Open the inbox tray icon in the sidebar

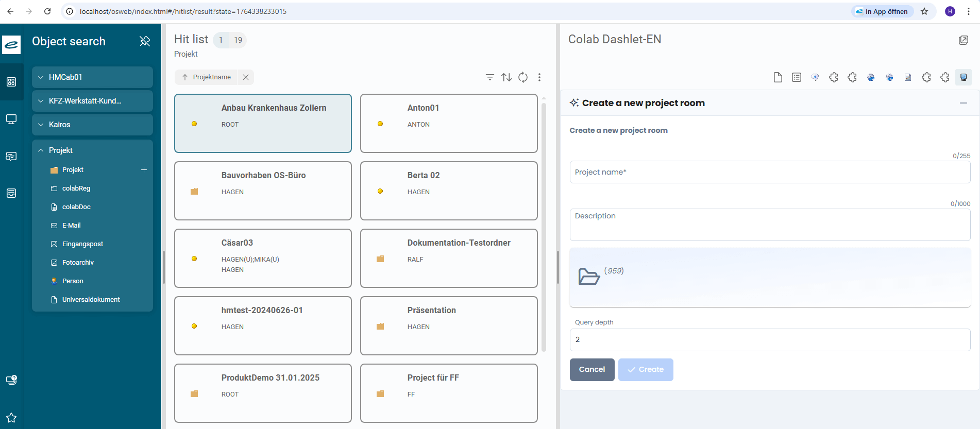(11, 193)
